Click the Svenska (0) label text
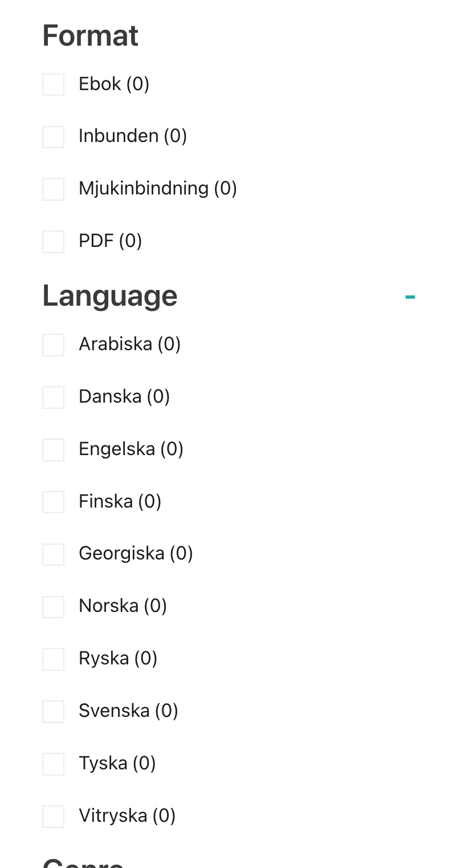 (x=128, y=711)
